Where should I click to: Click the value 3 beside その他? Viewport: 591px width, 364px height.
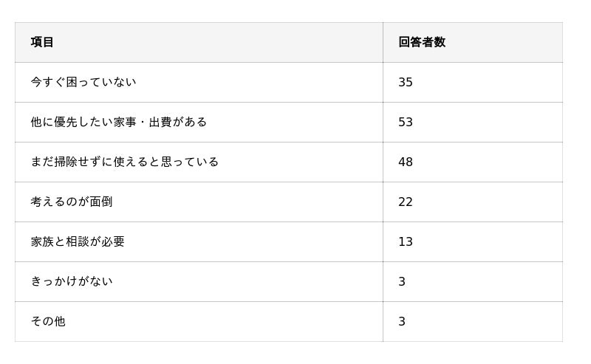pyautogui.click(x=402, y=321)
